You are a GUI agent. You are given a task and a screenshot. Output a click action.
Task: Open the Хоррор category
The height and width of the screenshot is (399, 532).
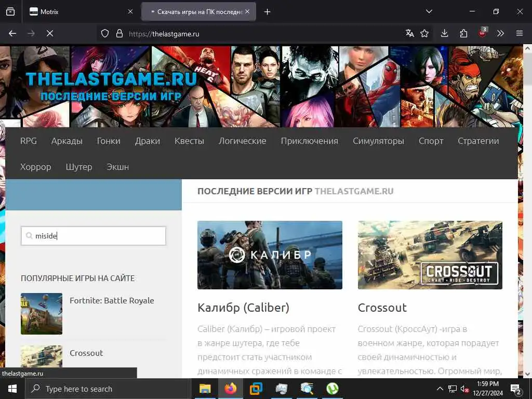(x=36, y=167)
